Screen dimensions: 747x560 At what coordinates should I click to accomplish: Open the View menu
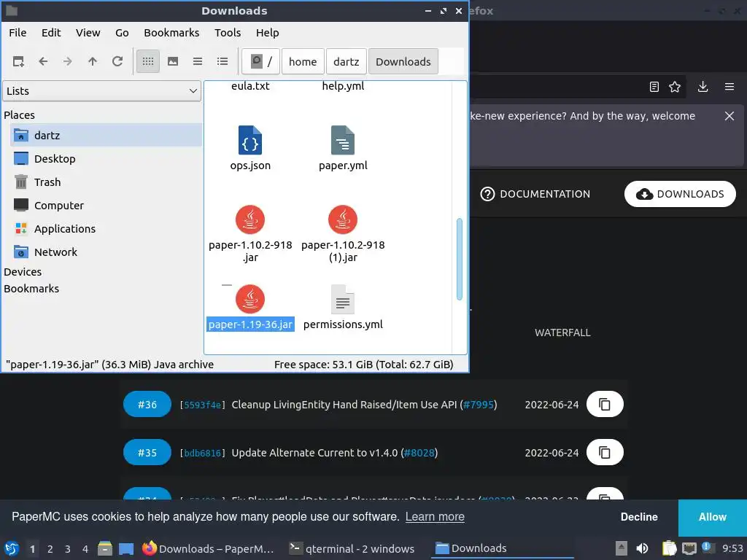coord(88,33)
